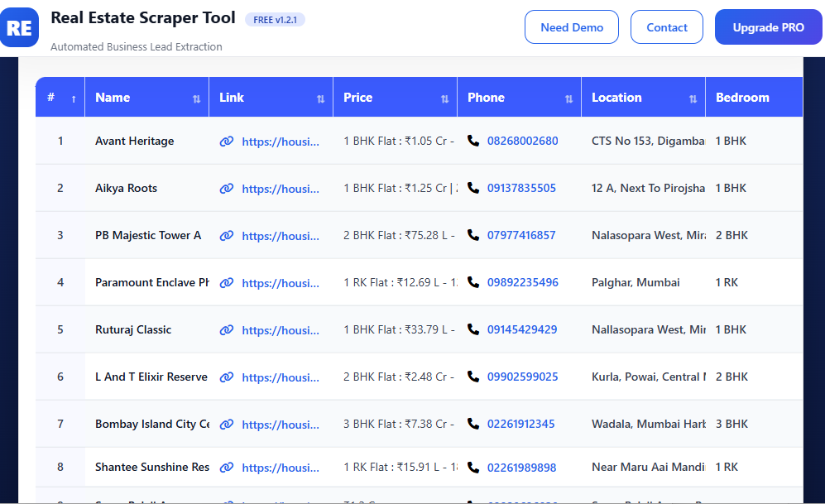825x504 pixels.
Task: Click the Upgrade PRO button
Action: (768, 27)
